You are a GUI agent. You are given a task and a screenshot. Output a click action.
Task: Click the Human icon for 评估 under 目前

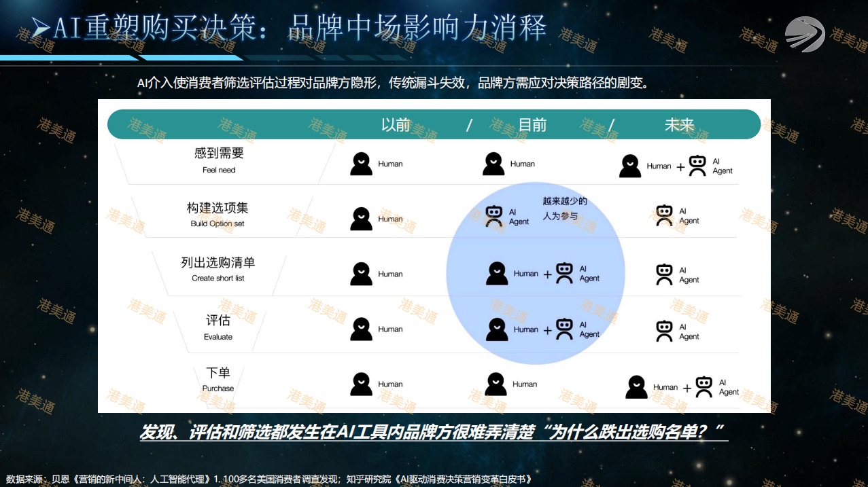498,329
